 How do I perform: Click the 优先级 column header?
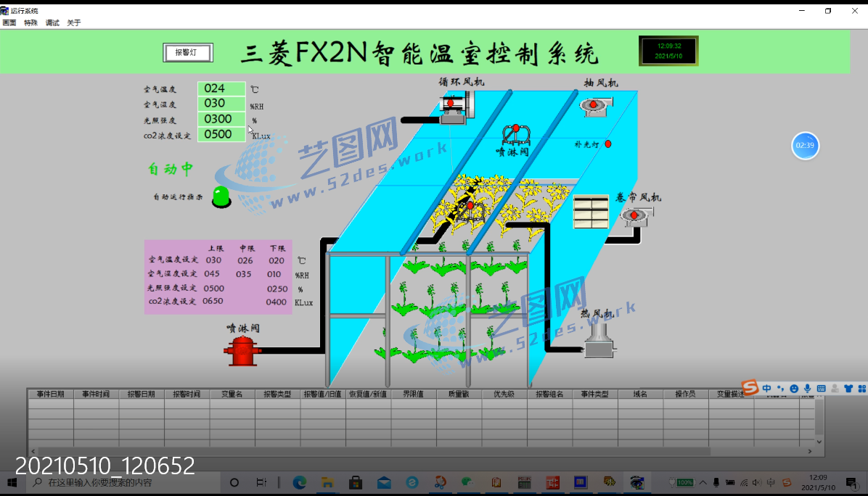tap(504, 394)
